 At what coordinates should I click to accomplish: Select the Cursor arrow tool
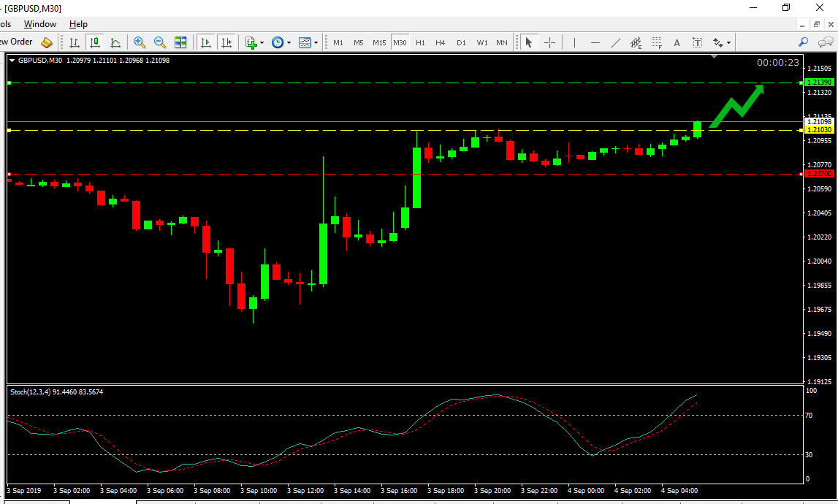tap(528, 42)
